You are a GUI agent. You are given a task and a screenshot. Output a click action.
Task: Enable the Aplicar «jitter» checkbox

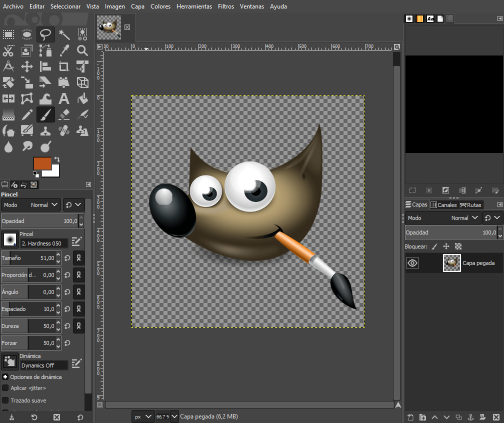tap(5, 388)
